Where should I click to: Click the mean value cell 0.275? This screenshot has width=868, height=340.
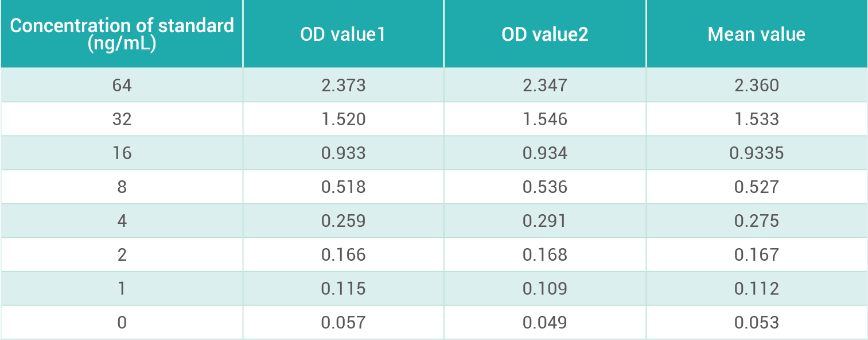point(757,221)
